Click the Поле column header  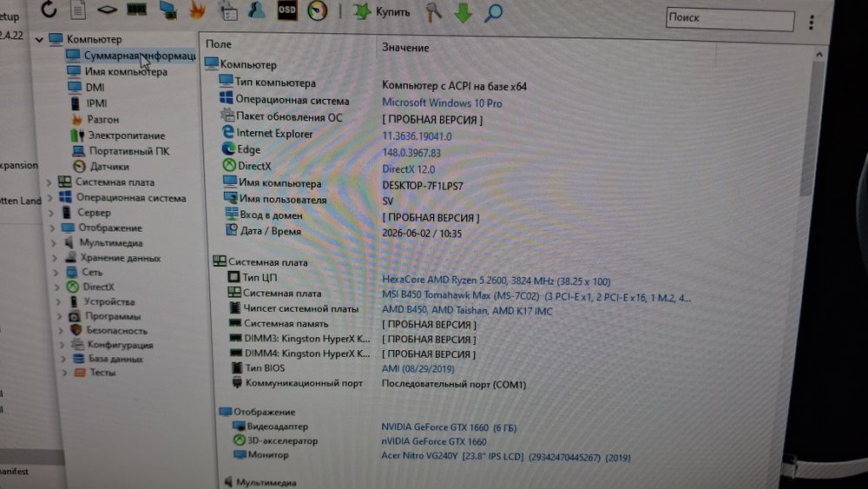pyautogui.click(x=219, y=44)
